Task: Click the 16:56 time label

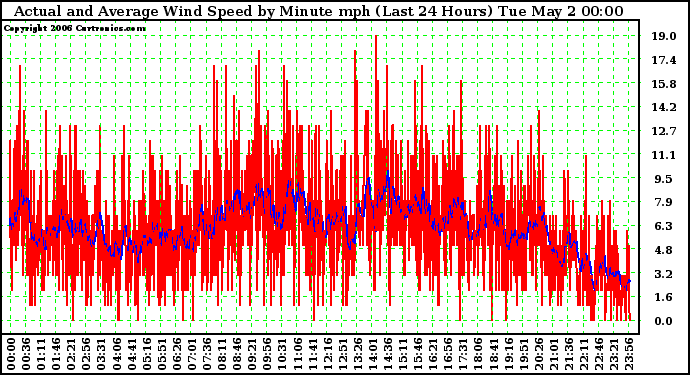Action: [448, 354]
